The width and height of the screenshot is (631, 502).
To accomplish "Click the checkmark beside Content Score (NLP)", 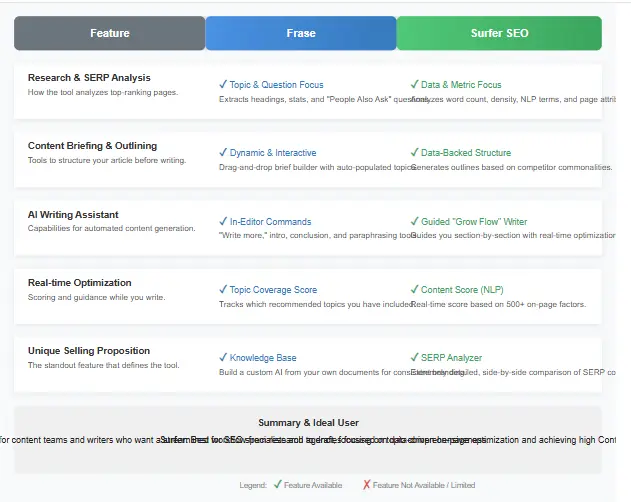I will pos(414,289).
